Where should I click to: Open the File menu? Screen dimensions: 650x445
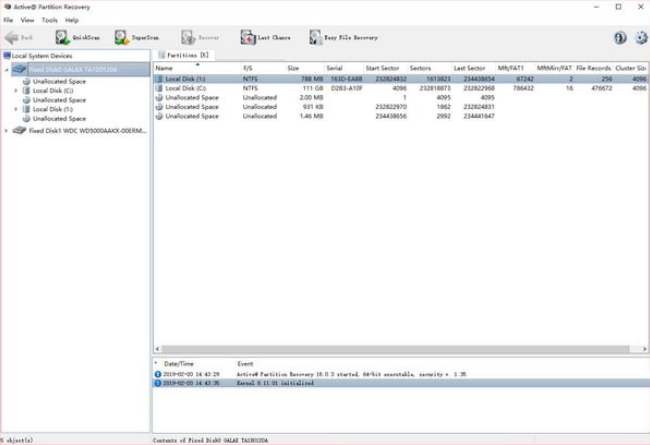click(8, 20)
